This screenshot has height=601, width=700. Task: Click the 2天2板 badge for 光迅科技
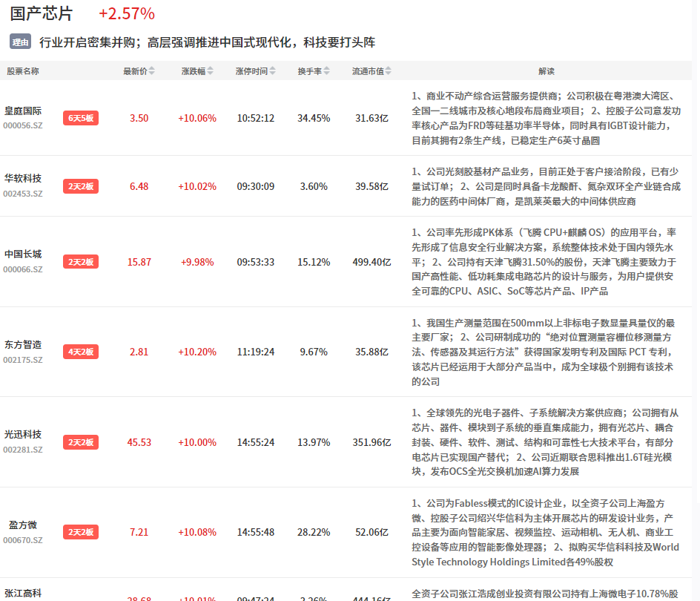(81, 442)
